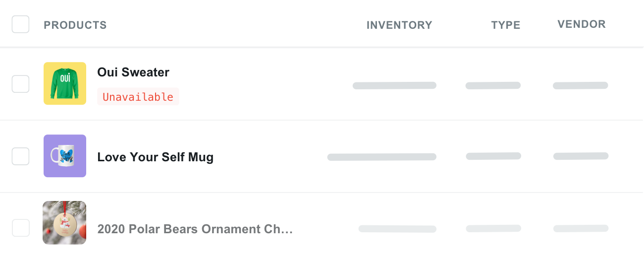
Task: Open the Polar Bears Ornament thumbnail
Action: pyautogui.click(x=65, y=222)
